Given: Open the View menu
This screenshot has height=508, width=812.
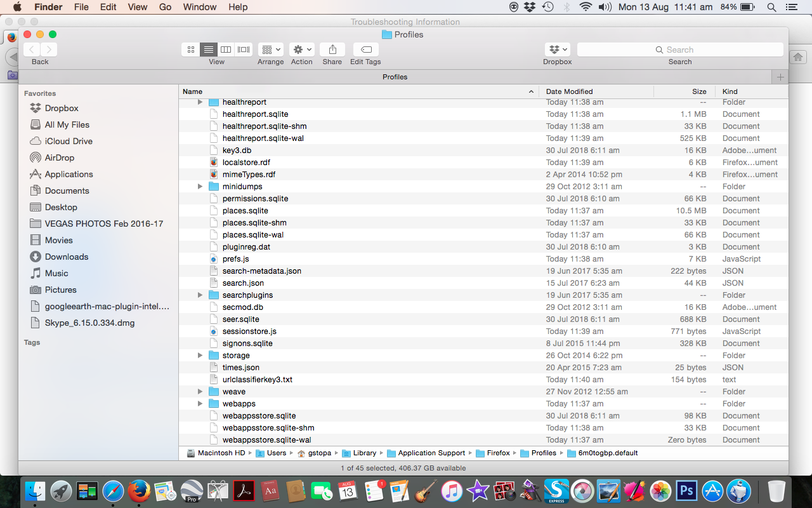Looking at the screenshot, I should [138, 7].
